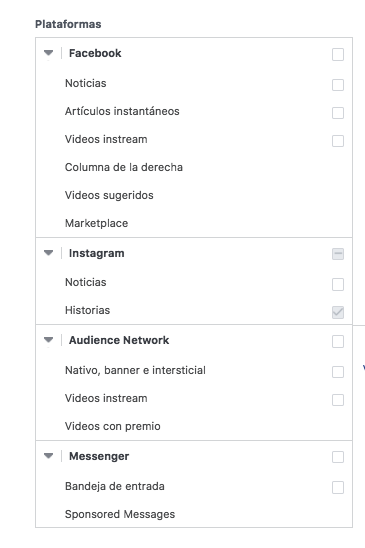
Task: Check the Facebook platform checkbox
Action: click(338, 54)
